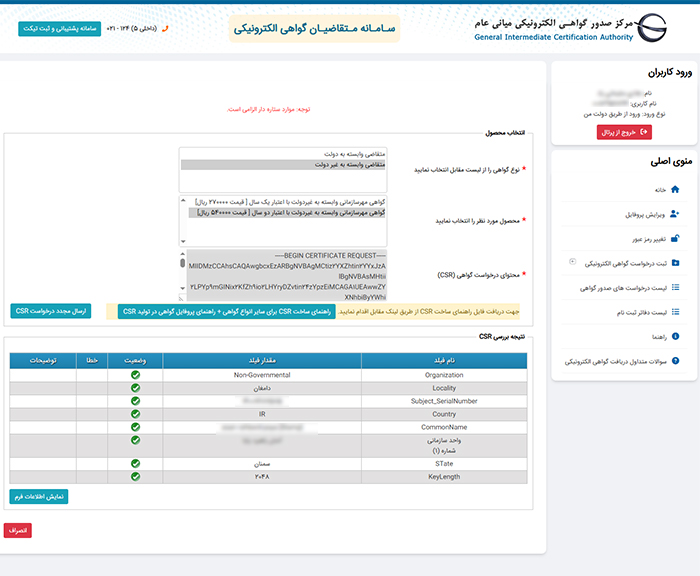Click the site title سامانه متقاضیان گواهی الکترونیکی
Viewport: 700px width, 576px height.
tap(314, 29)
